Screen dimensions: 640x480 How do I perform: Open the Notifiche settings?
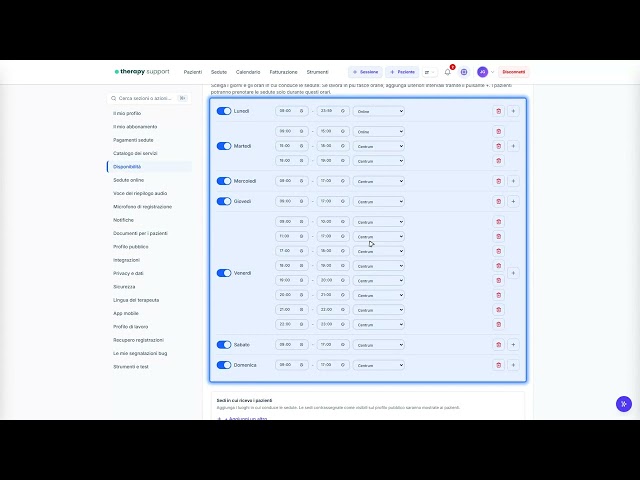pyautogui.click(x=123, y=220)
